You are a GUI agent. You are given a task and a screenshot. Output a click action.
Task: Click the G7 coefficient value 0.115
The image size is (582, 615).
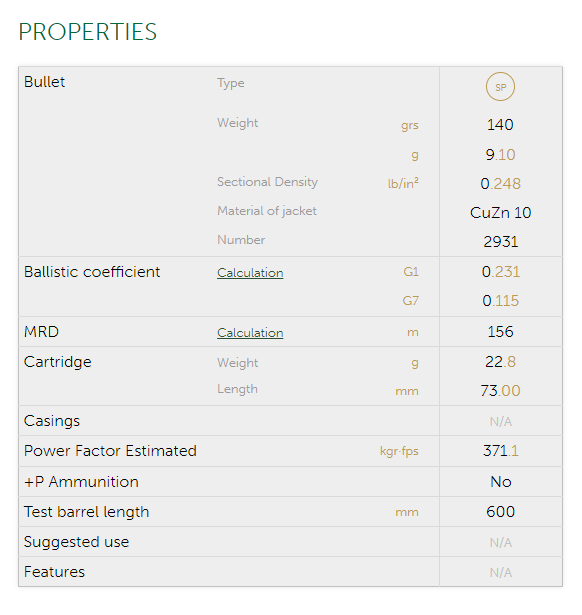coord(500,301)
